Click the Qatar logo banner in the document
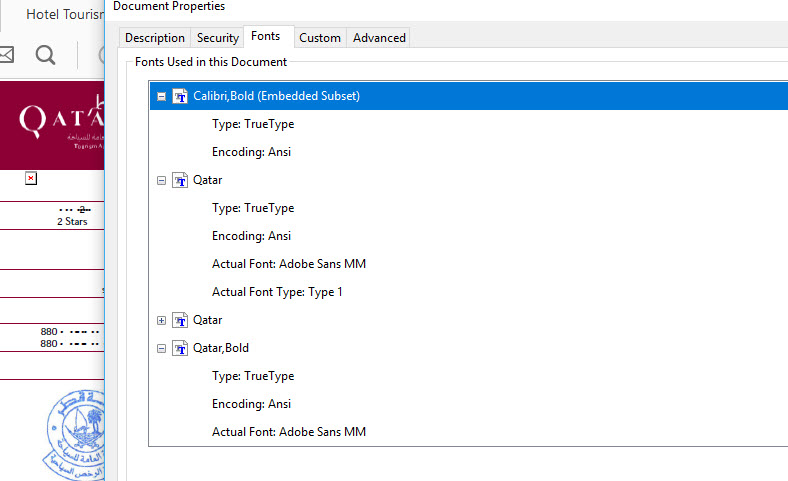 pos(52,126)
